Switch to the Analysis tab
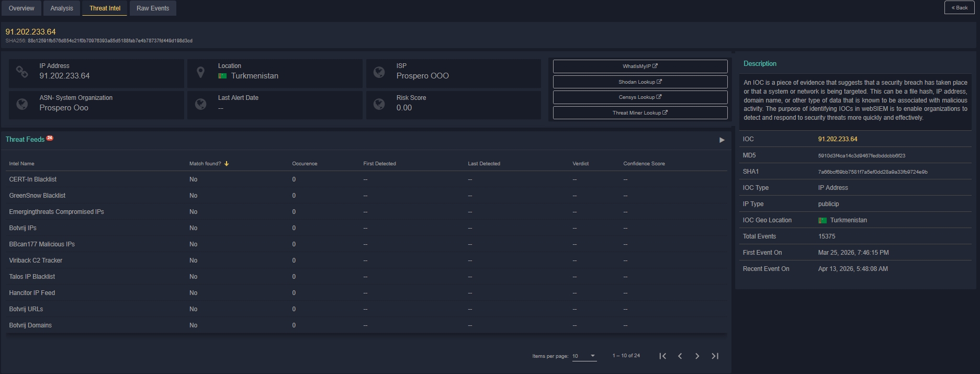This screenshot has width=980, height=374. point(62,8)
